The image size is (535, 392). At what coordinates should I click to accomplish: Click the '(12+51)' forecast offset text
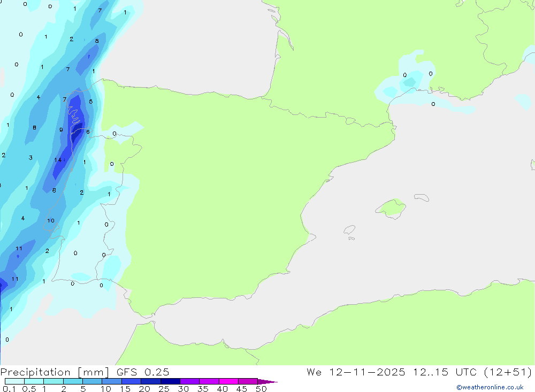(508, 372)
